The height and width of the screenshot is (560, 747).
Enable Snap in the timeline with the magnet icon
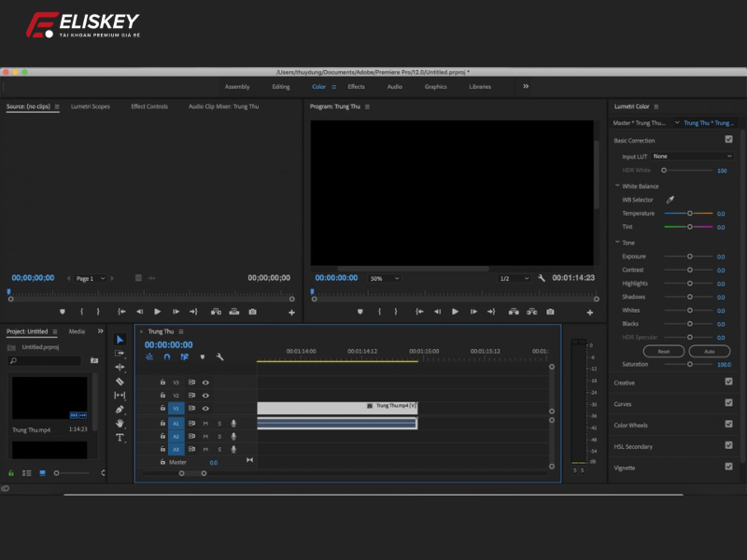(x=166, y=357)
